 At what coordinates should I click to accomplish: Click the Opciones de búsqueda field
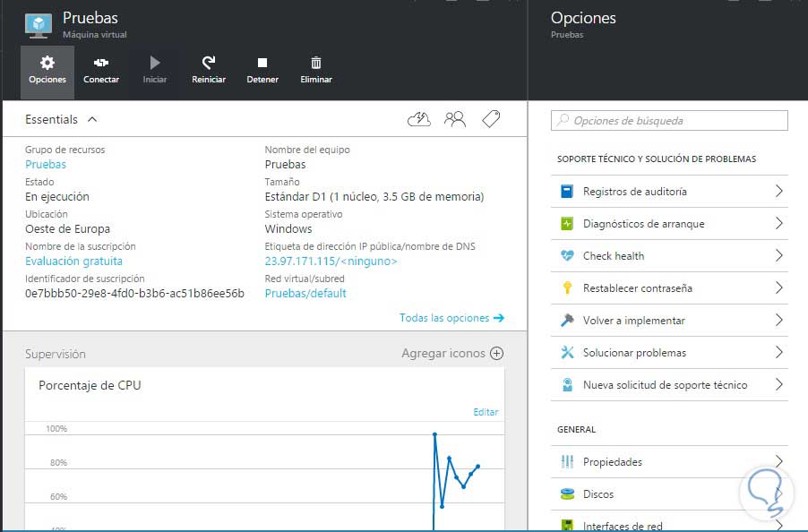[x=669, y=121]
